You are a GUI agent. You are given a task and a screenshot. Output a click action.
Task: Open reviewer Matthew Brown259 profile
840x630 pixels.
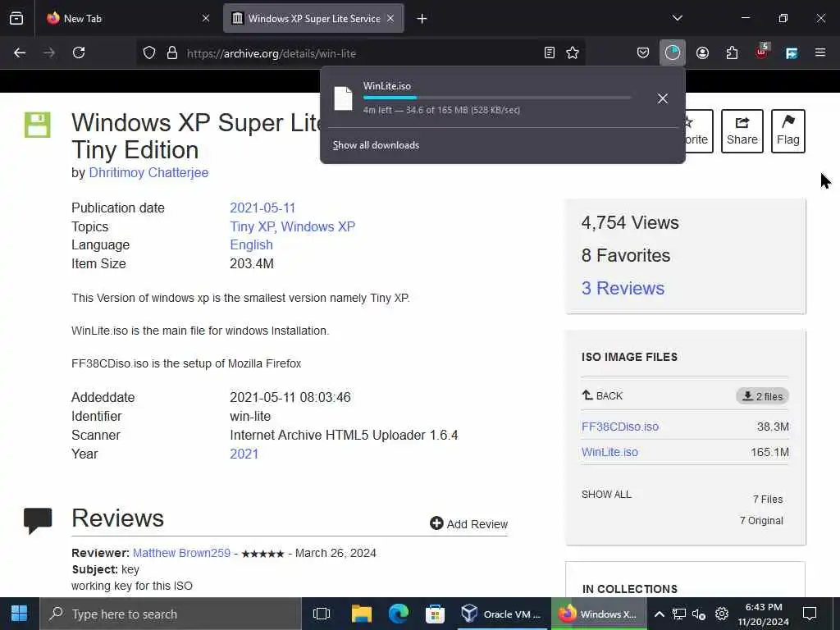[181, 553]
